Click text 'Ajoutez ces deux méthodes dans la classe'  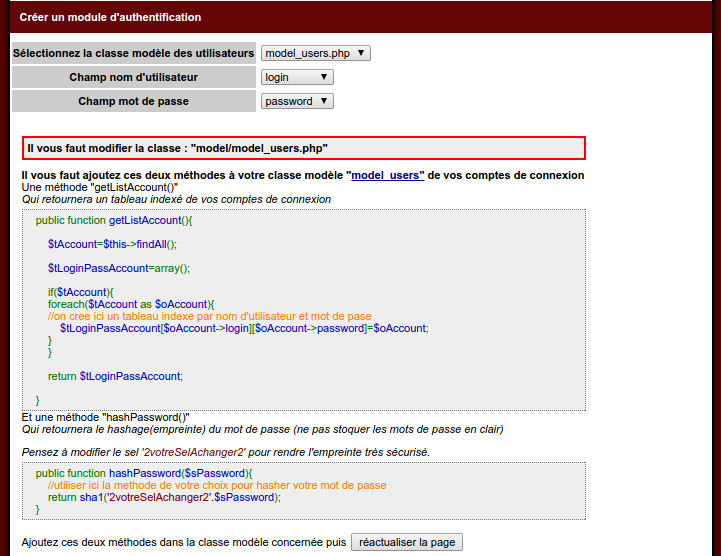click(183, 542)
